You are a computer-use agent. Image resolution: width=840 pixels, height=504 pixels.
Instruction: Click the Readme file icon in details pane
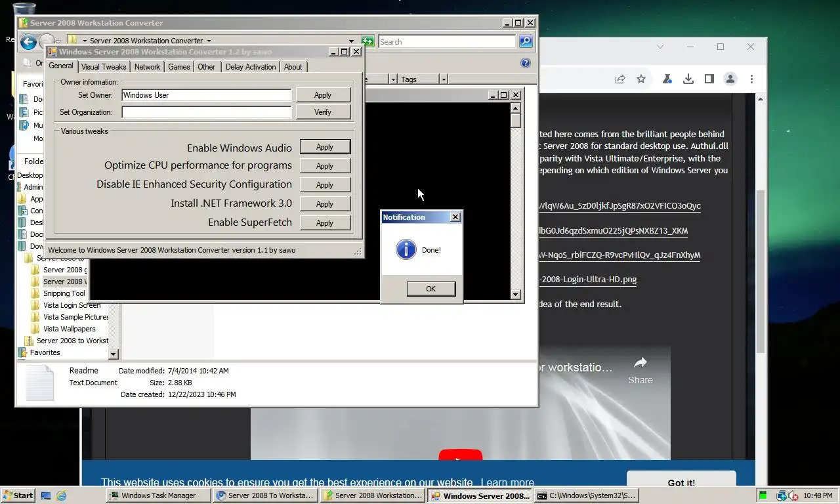(40, 383)
